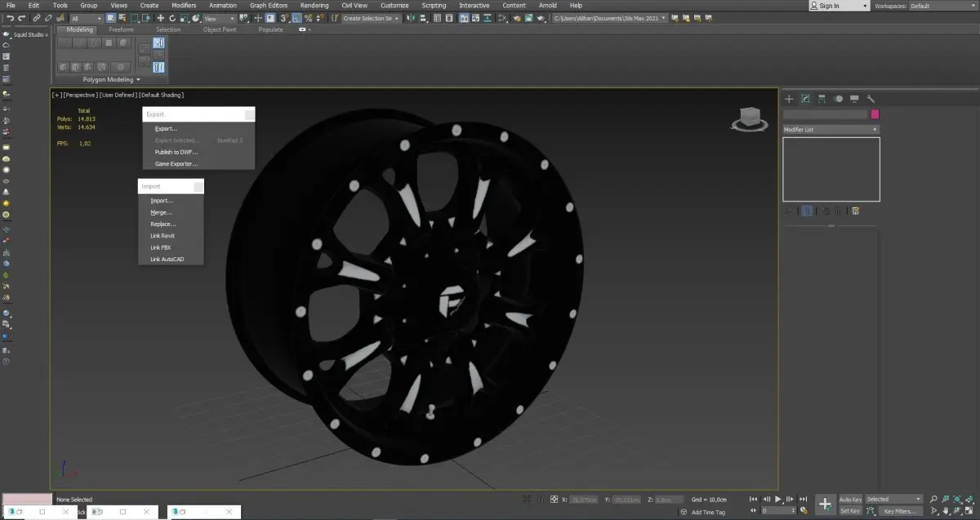Open the Create panel plus tab
The image size is (980, 520).
click(x=789, y=99)
